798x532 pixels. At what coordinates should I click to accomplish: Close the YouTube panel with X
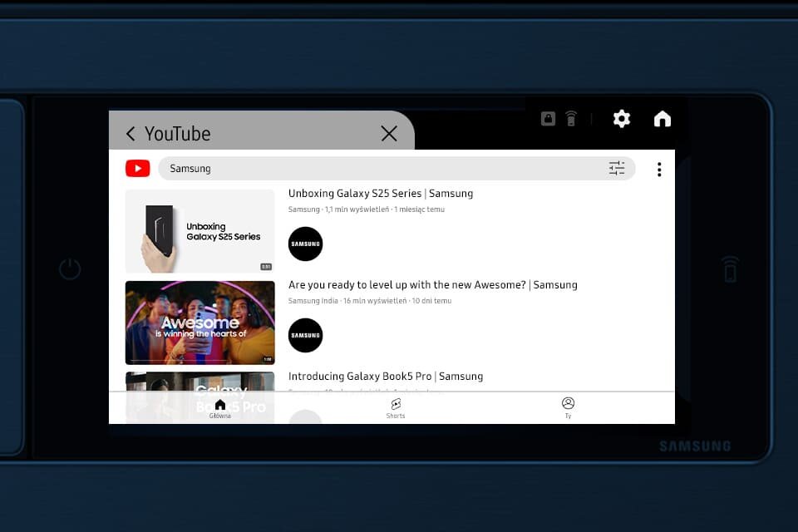click(389, 134)
